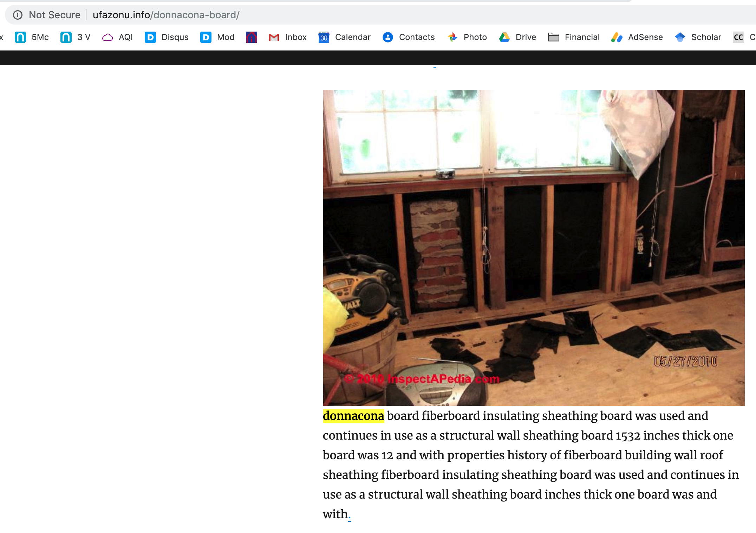Open the 3 V bookmark
This screenshot has height=533, width=756.
[76, 37]
